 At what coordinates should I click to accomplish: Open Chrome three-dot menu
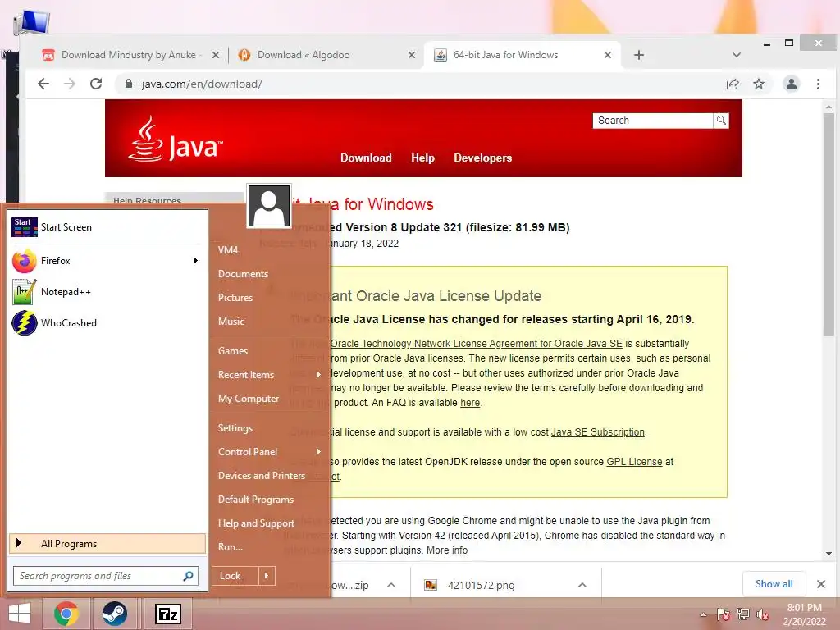[818, 84]
